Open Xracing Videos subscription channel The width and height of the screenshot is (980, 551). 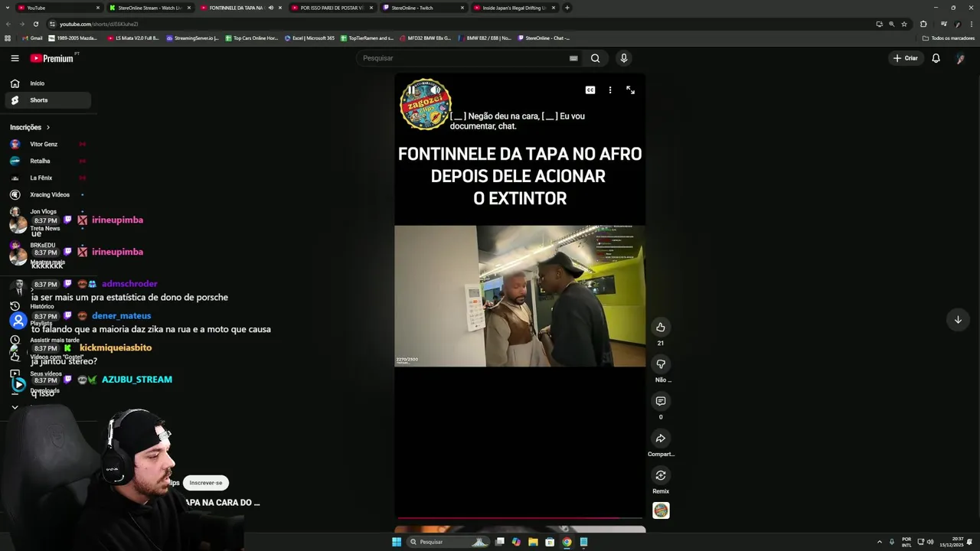tap(49, 194)
